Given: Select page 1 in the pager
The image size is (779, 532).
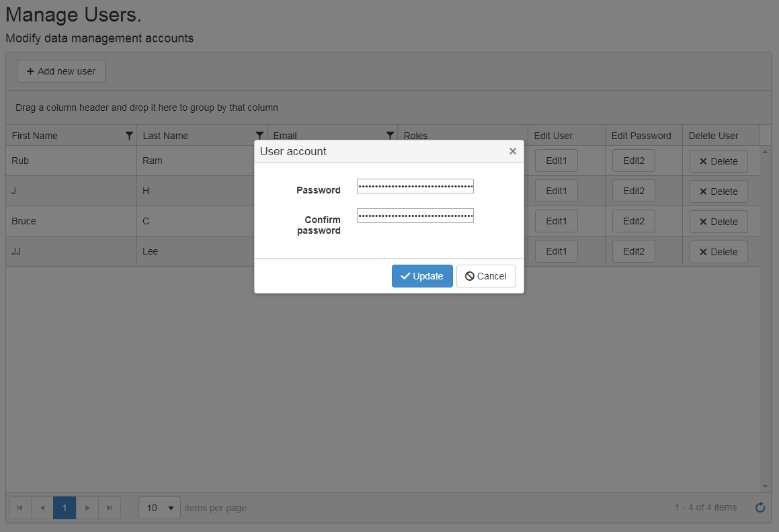Looking at the screenshot, I should [x=65, y=508].
